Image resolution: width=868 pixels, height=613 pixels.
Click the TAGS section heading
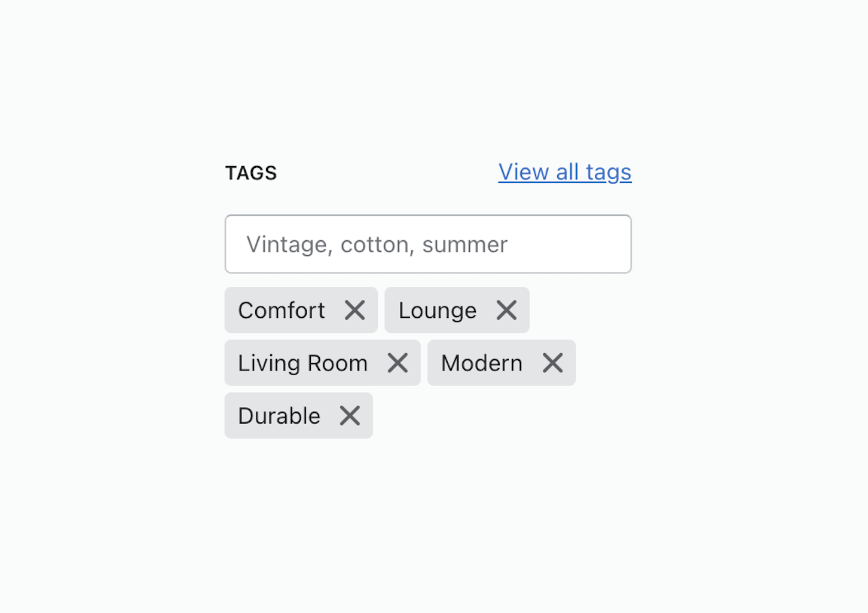click(x=251, y=173)
